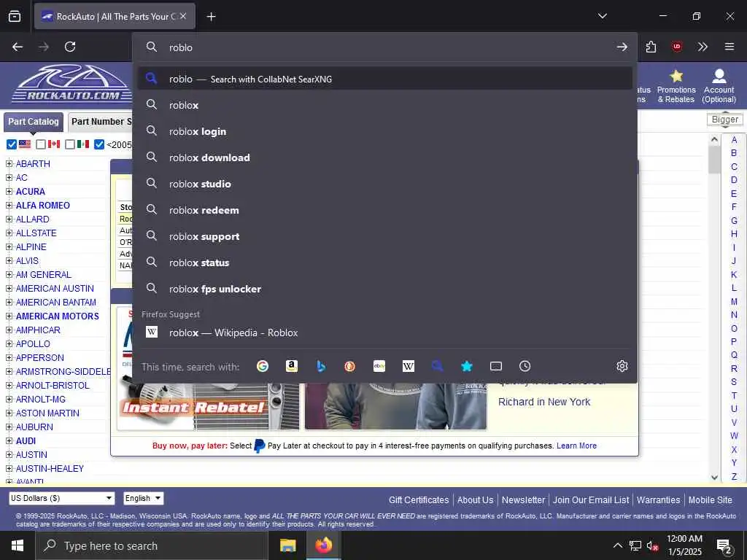
Task: Select the 'roblox login' suggestion
Action: [x=385, y=131]
